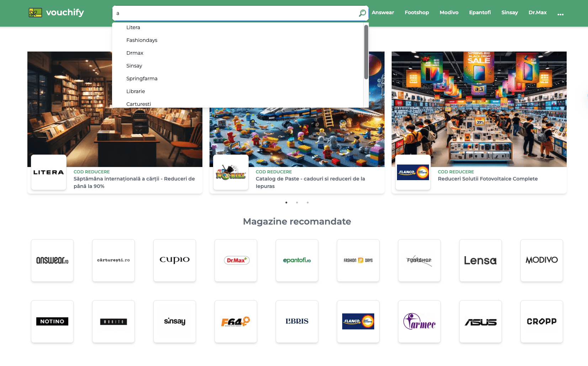Go to Answear in top navigation
588x366 pixels.
[x=383, y=12]
